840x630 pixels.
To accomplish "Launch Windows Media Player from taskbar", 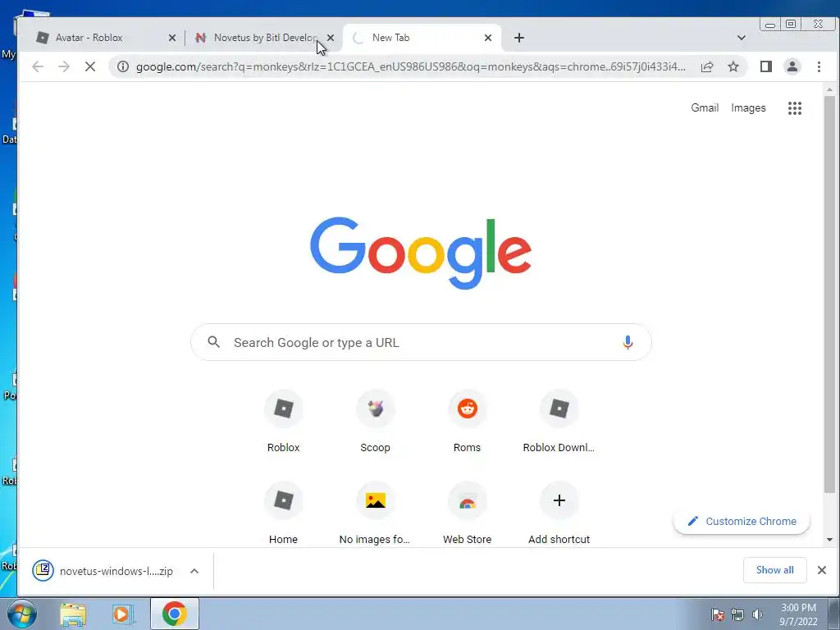I will (x=123, y=614).
